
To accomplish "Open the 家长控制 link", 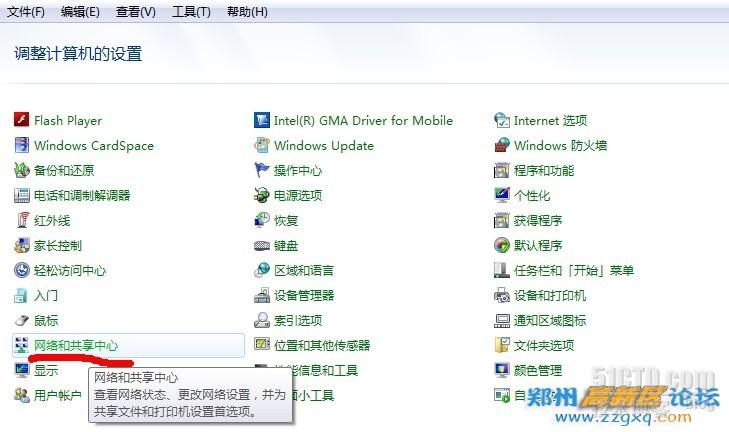I will (x=58, y=245).
